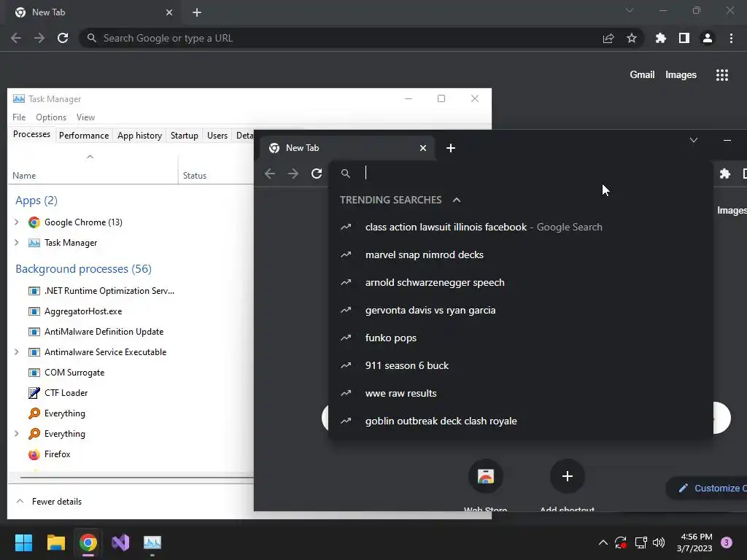Click the Add shortcut plus button

pos(567,476)
